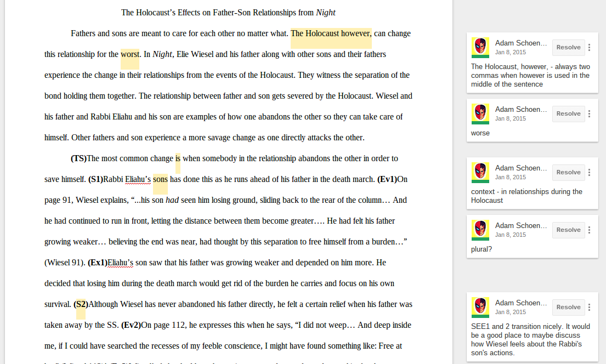The height and width of the screenshot is (364, 606).
Task: Click the date on the 'always two commas' comment
Action: click(x=511, y=52)
